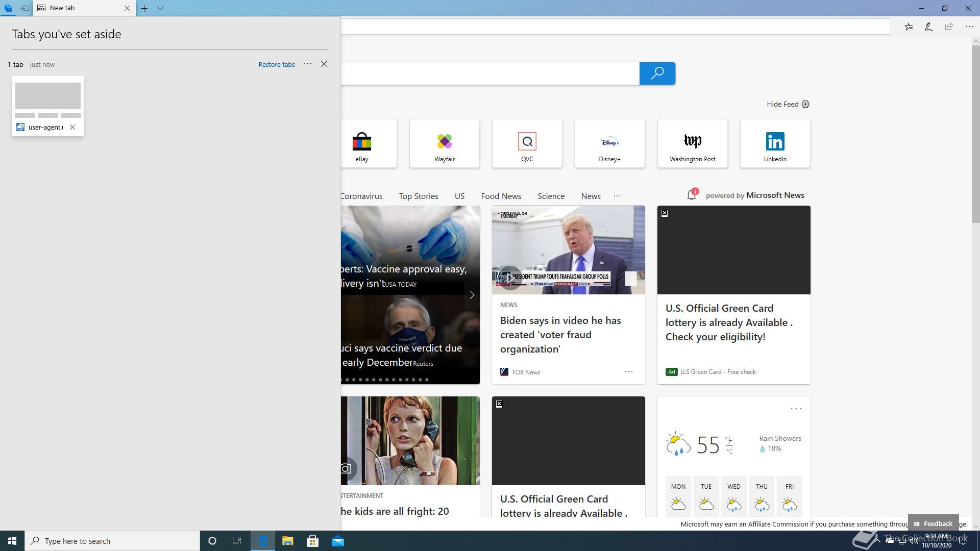The image size is (980, 551).
Task: Play the Trump video thumbnail
Action: click(510, 278)
